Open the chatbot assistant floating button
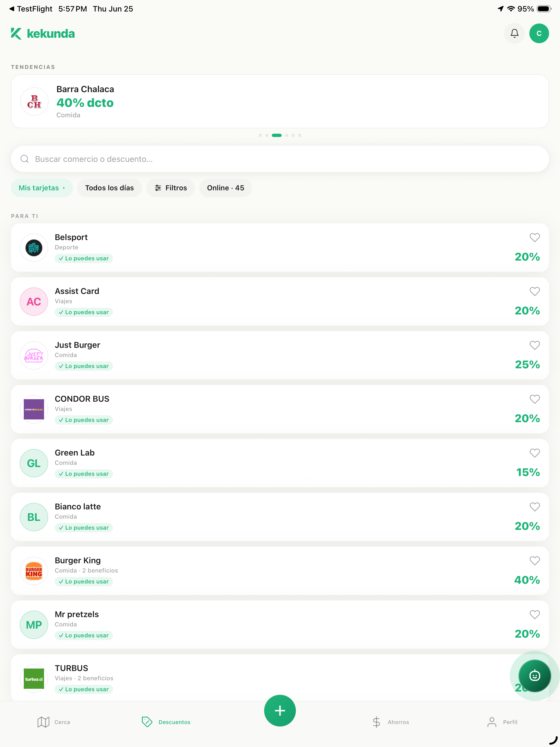Viewport: 560px width, 747px height. 535,676
